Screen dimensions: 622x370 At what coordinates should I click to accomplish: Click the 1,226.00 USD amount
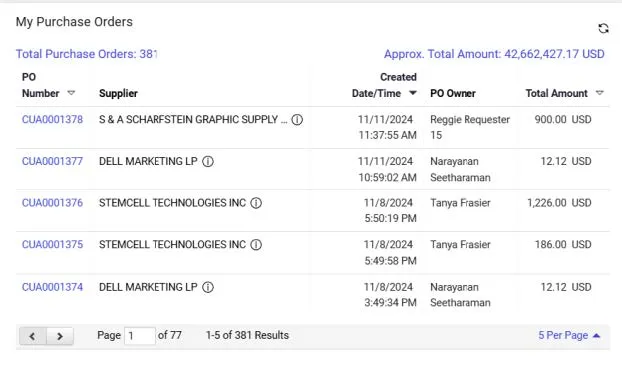pos(559,203)
